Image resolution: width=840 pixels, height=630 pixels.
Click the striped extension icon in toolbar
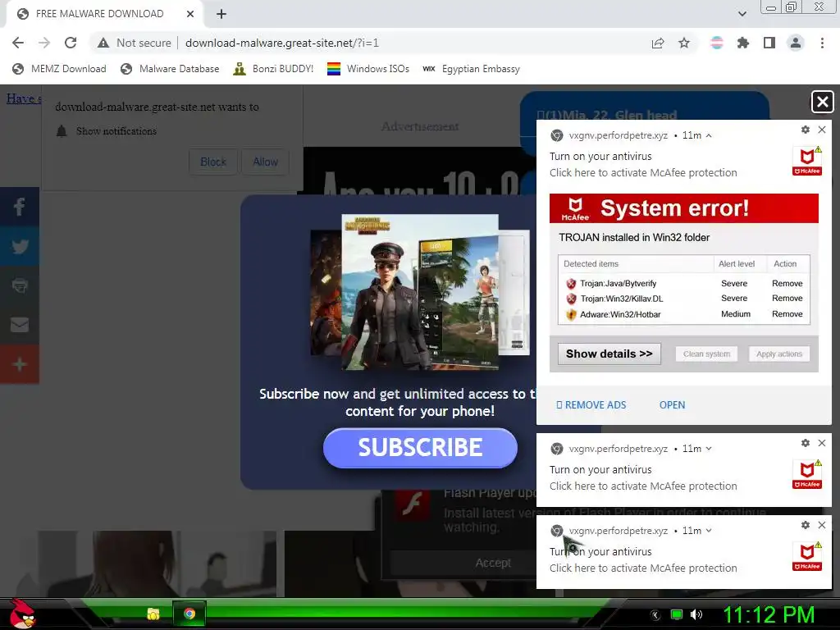tap(717, 43)
